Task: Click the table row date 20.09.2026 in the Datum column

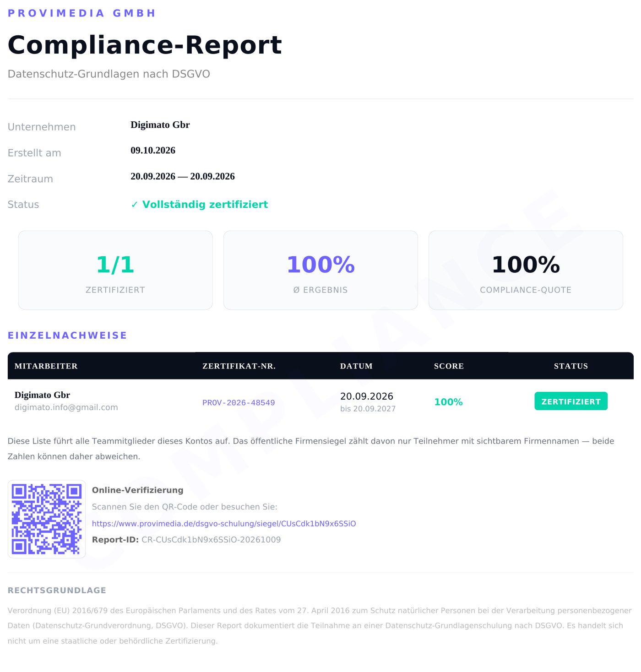Action: coord(367,396)
